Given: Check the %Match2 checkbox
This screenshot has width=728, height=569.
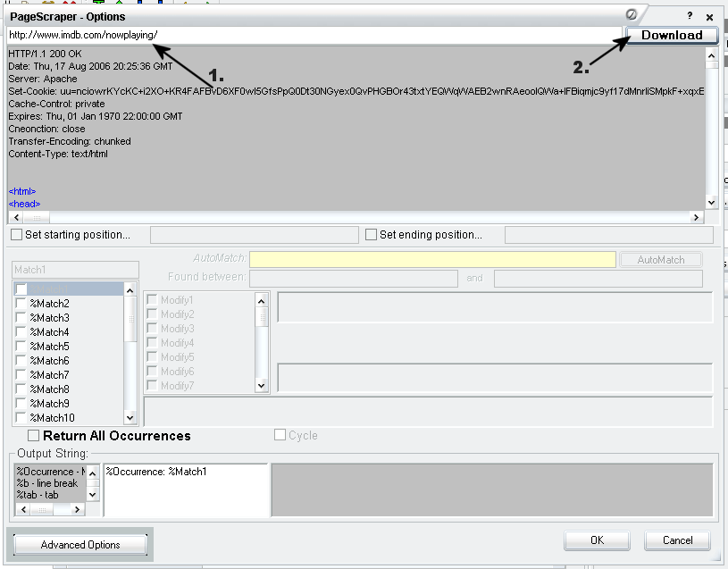Looking at the screenshot, I should 21,304.
